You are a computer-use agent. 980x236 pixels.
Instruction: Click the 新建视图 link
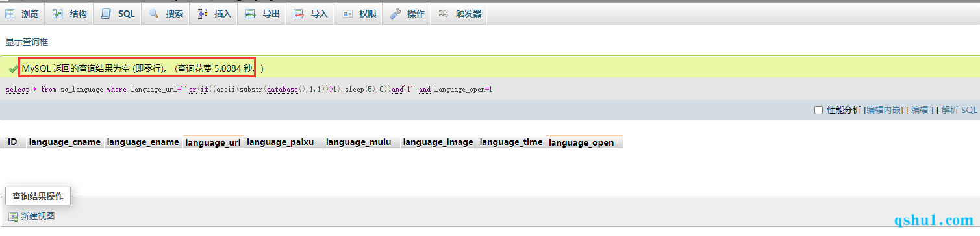pyautogui.click(x=38, y=216)
